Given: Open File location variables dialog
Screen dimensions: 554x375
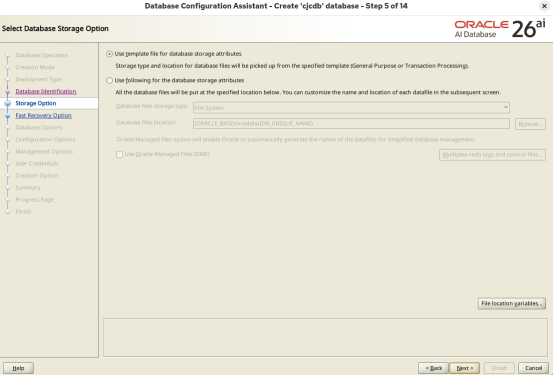Looking at the screenshot, I should pyautogui.click(x=512, y=303).
